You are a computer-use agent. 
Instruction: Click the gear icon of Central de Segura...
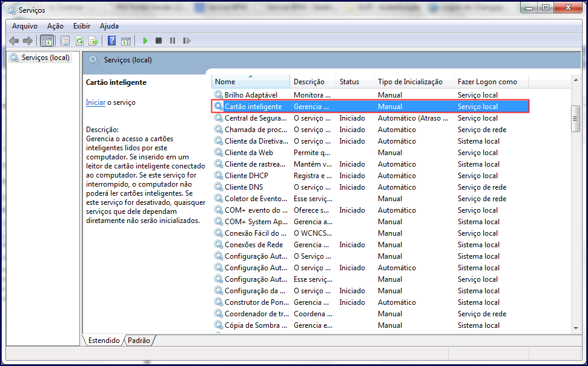pos(218,118)
